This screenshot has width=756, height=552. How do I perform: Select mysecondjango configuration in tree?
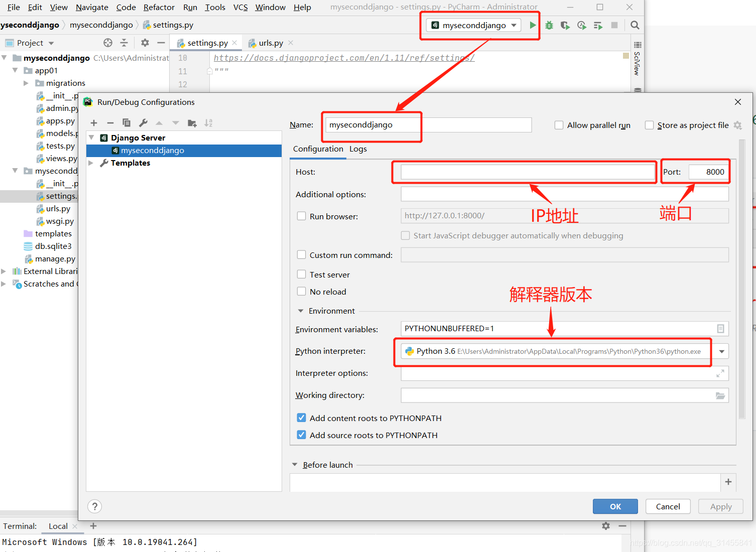tap(184, 151)
